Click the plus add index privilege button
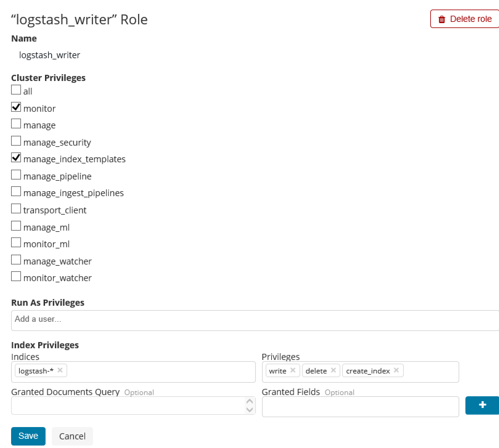Viewport: 499px width, 448px height. pos(482,405)
